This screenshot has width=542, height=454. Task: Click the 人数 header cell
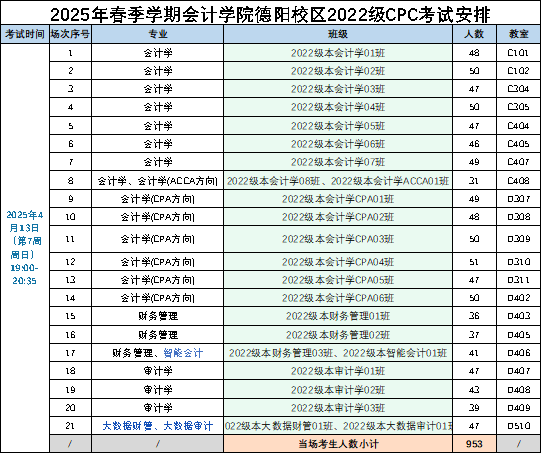click(474, 34)
